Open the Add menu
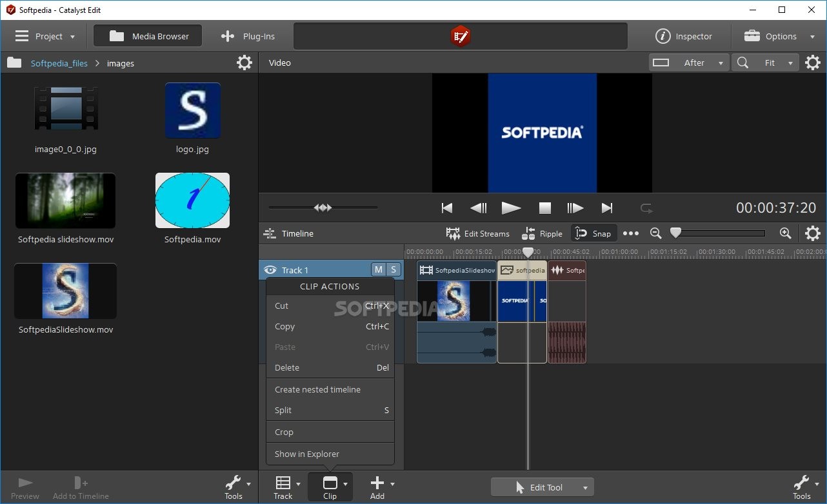The width and height of the screenshot is (827, 504). pyautogui.click(x=381, y=487)
